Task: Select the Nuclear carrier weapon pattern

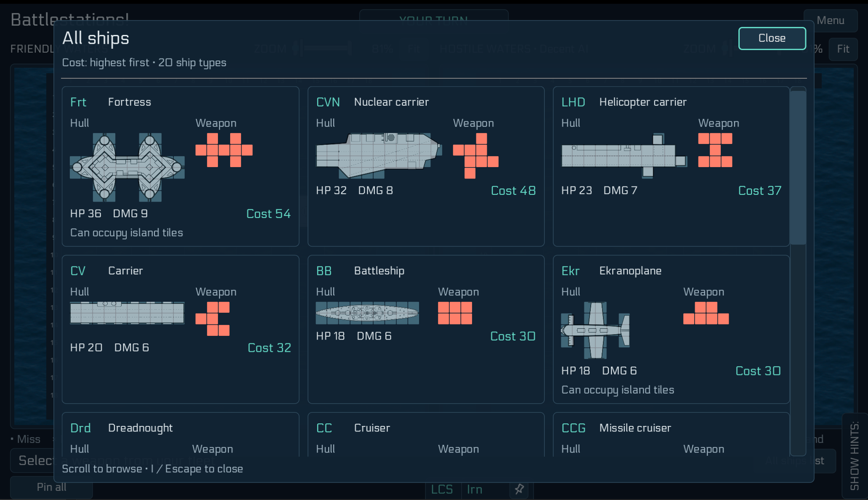Action: tap(475, 156)
